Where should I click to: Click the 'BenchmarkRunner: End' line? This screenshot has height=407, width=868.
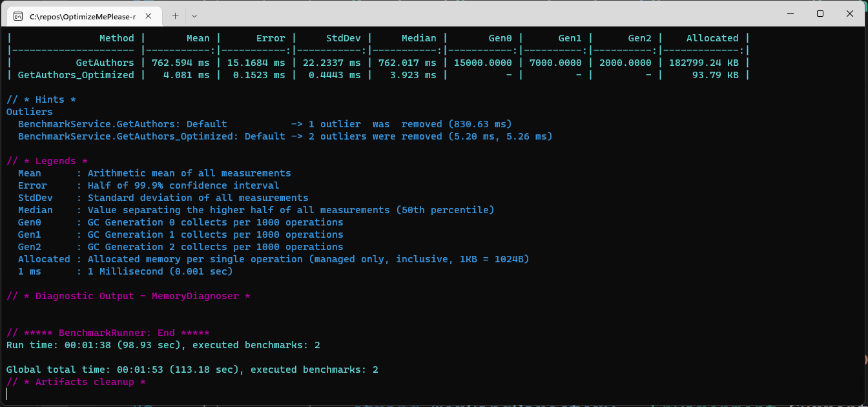108,333
